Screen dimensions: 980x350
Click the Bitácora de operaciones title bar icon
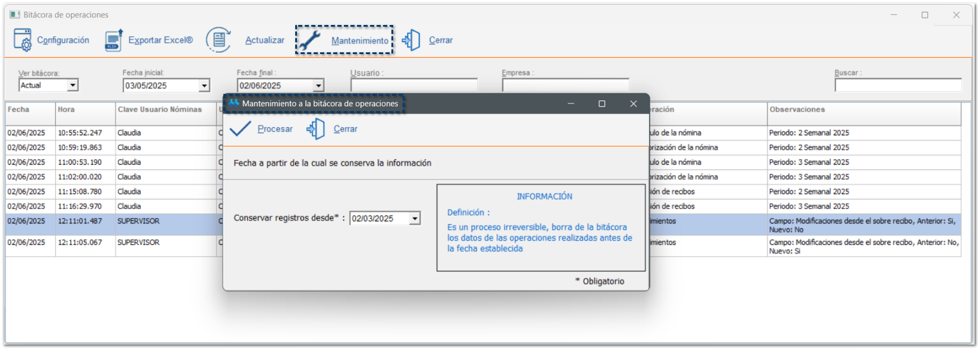click(x=15, y=14)
